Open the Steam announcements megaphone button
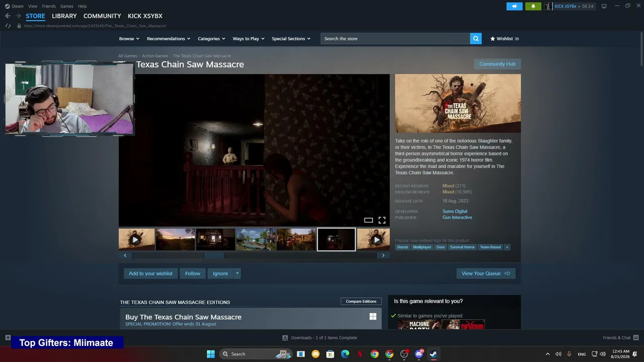 click(x=514, y=6)
